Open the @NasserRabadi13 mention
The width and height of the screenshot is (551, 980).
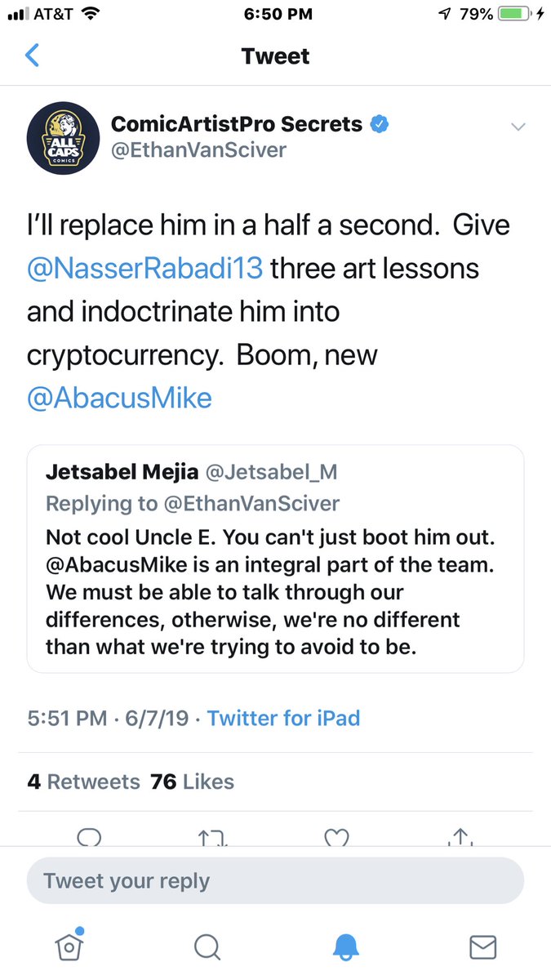click(145, 269)
